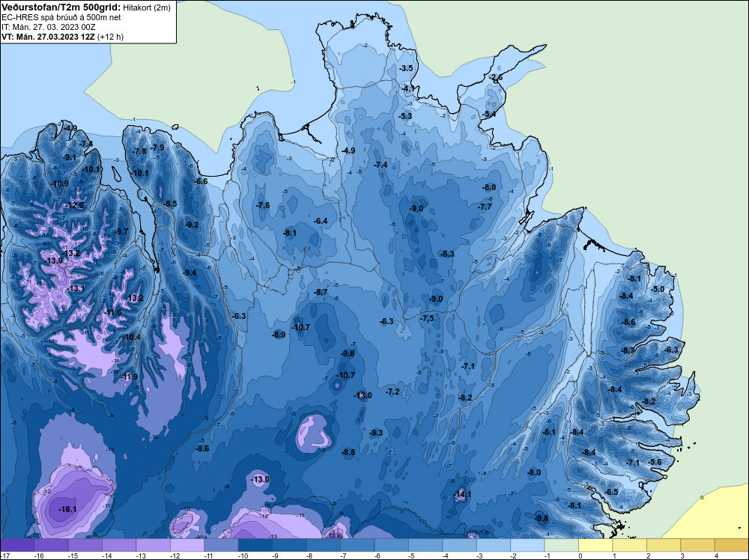This screenshot has height=560, width=749.
Task: Click the legend swatch between -17 and -16
Action: pyautogui.click(x=17, y=545)
